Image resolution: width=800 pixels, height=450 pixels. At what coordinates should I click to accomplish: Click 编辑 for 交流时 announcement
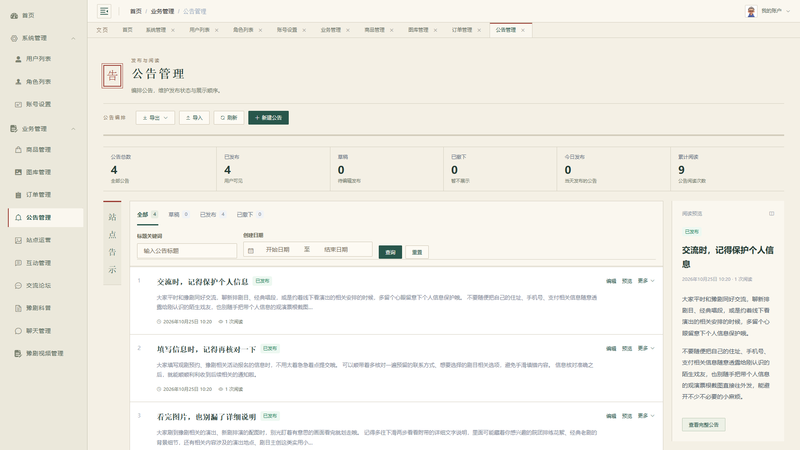click(611, 281)
